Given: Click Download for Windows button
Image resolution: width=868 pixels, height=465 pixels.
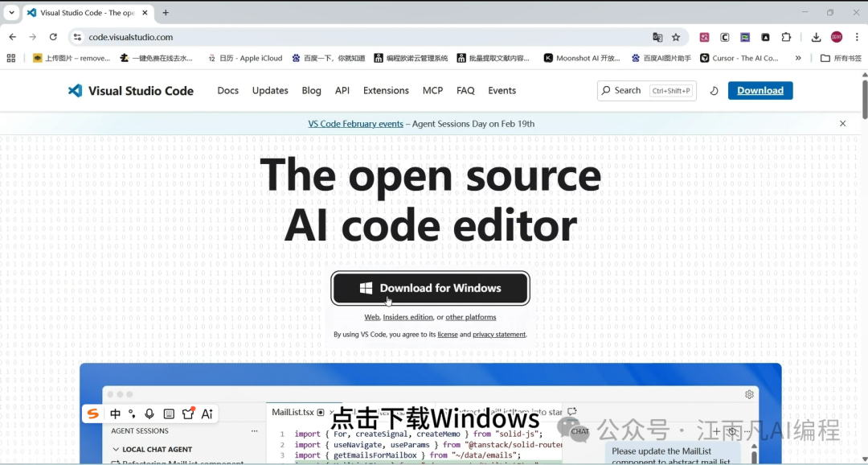Looking at the screenshot, I should pos(430,288).
